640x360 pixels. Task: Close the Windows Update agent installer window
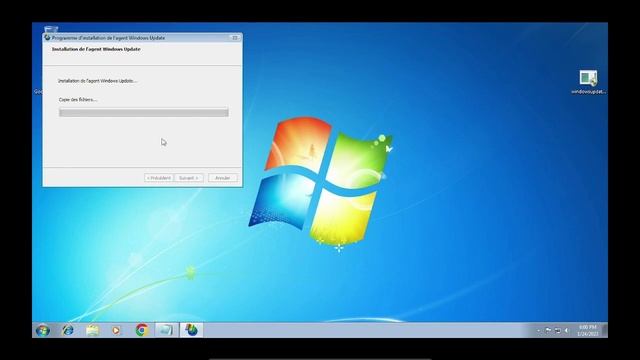point(235,38)
